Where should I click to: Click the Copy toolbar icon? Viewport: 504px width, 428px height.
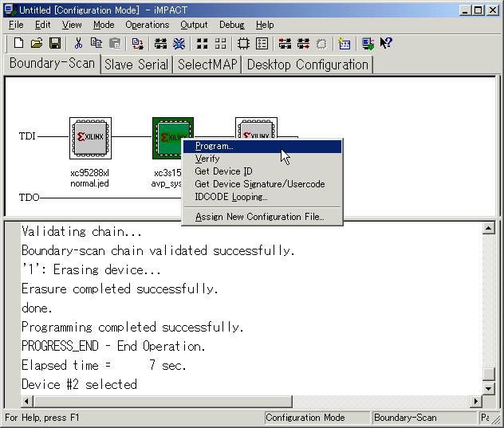[96, 43]
